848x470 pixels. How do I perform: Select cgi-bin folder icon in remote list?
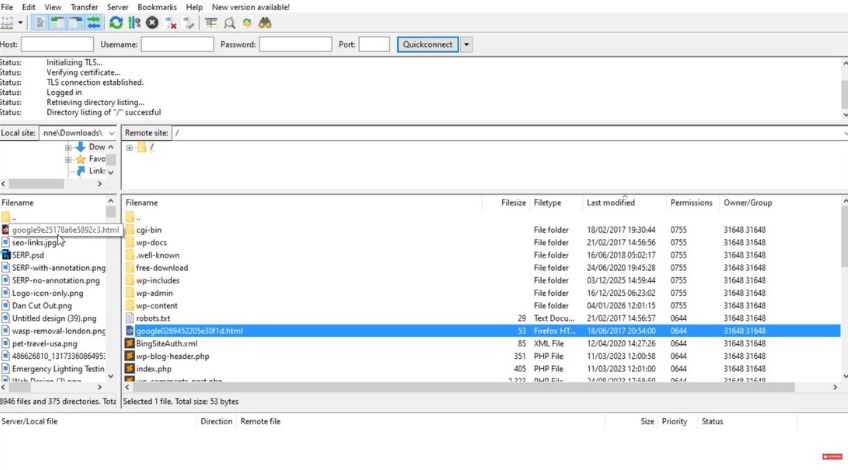tap(130, 230)
